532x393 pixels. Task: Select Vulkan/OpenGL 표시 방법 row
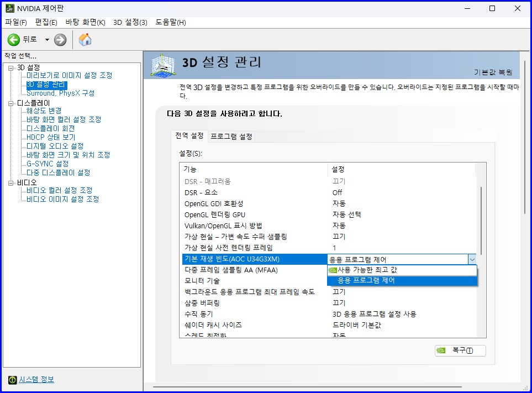coord(329,226)
